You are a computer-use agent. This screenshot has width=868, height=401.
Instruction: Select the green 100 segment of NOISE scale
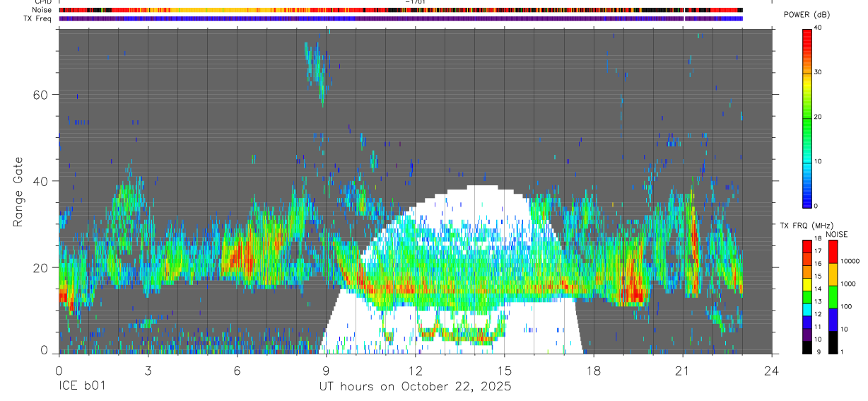tap(833, 296)
